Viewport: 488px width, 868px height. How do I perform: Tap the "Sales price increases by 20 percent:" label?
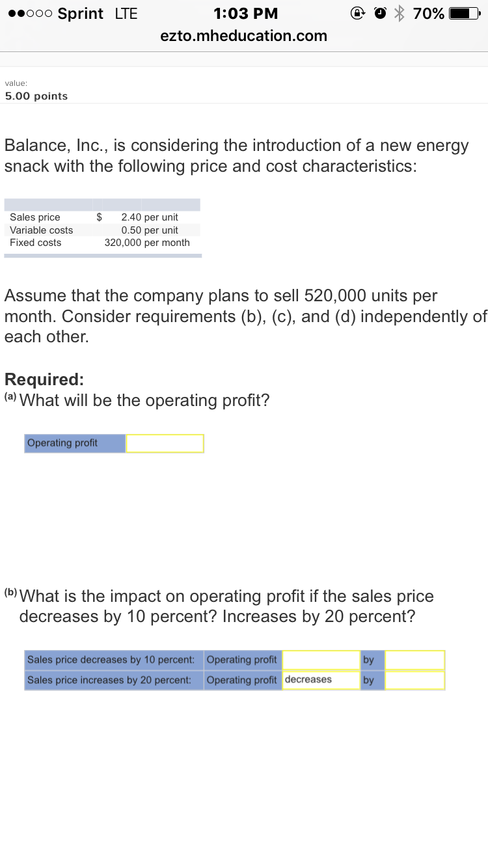pos(109,680)
